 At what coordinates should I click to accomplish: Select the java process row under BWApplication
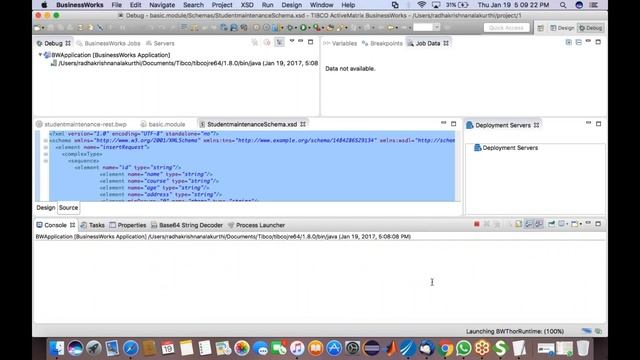pos(184,63)
